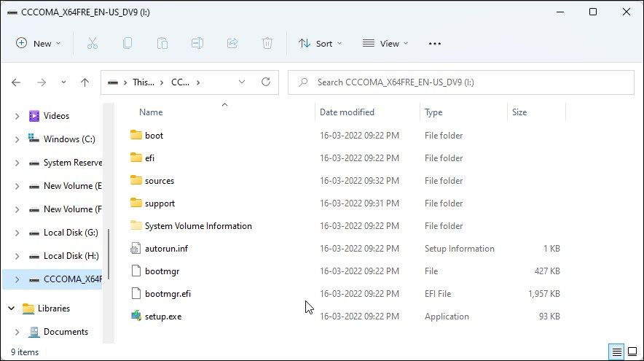Expand the Local Disk (G:) node
The width and height of the screenshot is (644, 361).
point(17,233)
